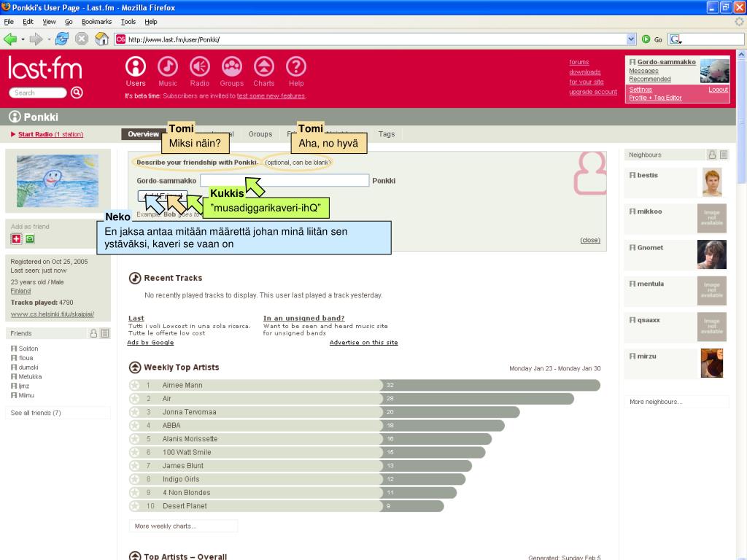Screen dimensions: 747x560
Task: Click the star icon next to Aimee Mann
Action: (135, 385)
